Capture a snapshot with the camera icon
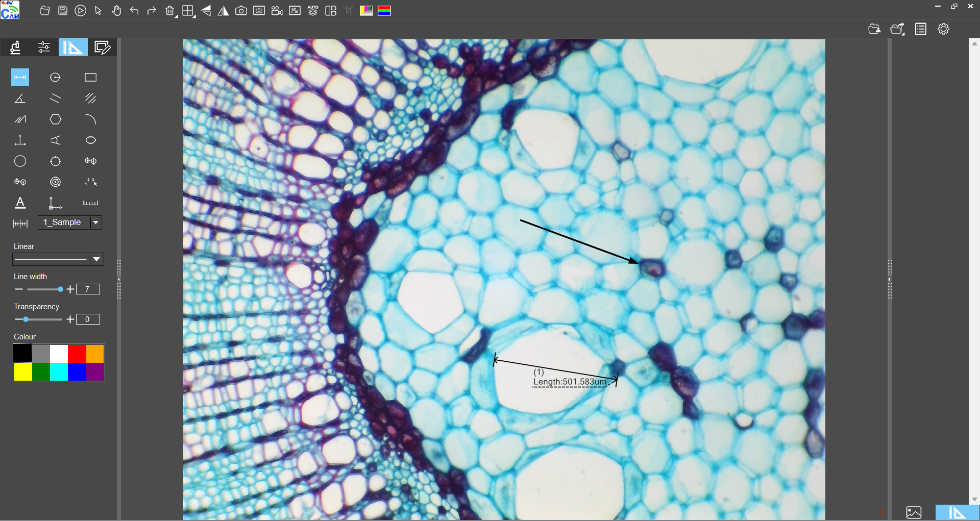980x521 pixels. click(x=241, y=11)
